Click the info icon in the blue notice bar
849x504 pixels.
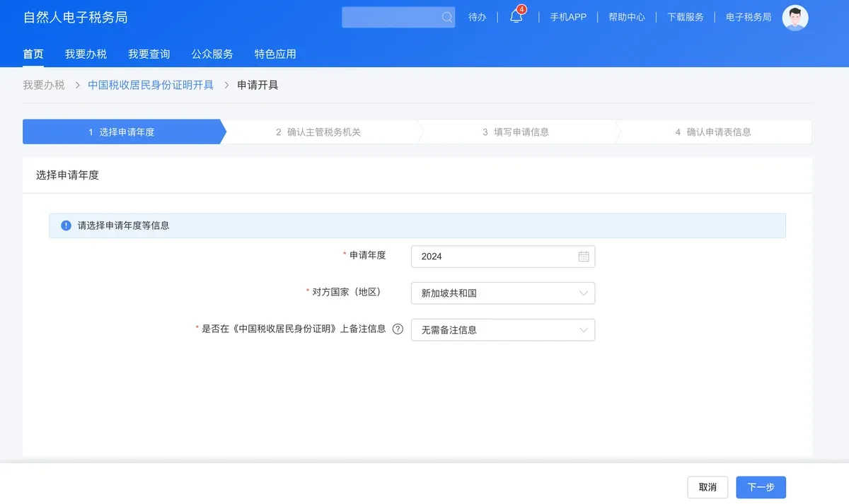[65, 225]
